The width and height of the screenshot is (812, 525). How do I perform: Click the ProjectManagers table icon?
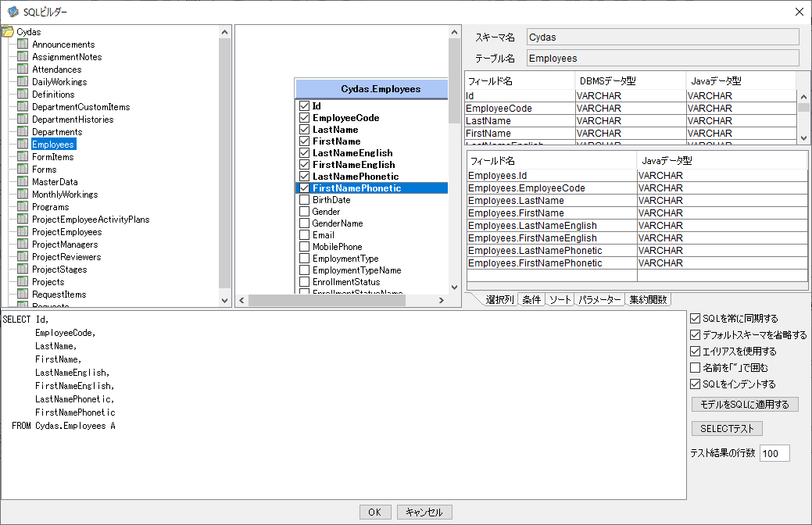point(23,244)
